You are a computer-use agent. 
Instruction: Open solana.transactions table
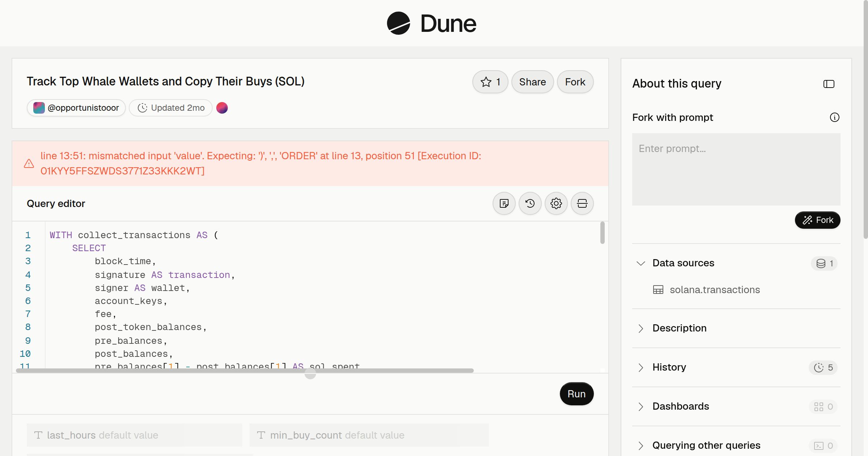pyautogui.click(x=715, y=290)
